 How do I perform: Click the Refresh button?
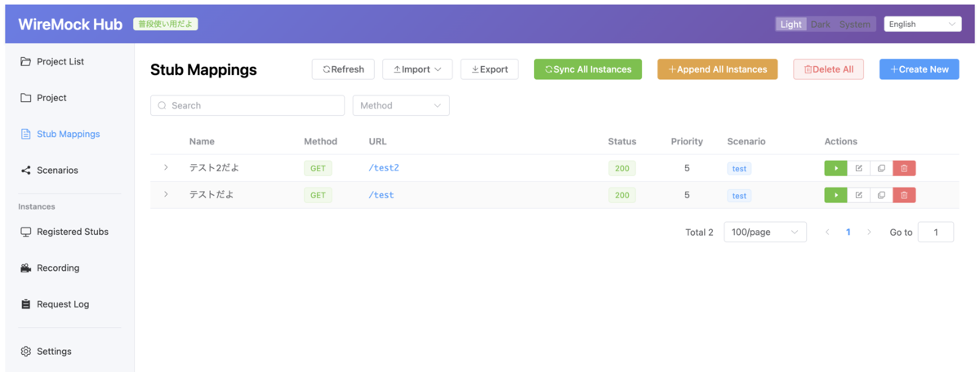tap(343, 69)
